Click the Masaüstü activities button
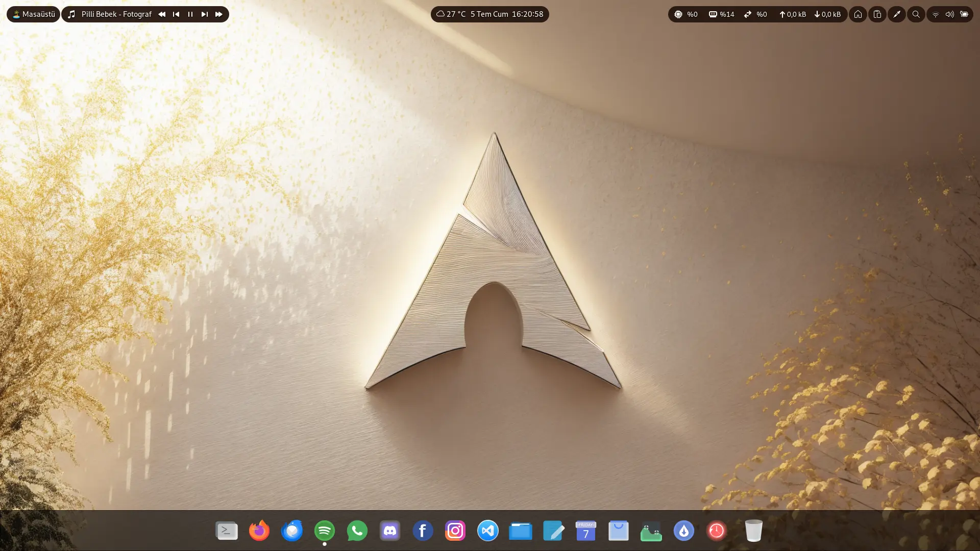The width and height of the screenshot is (980, 551). pos(33,14)
